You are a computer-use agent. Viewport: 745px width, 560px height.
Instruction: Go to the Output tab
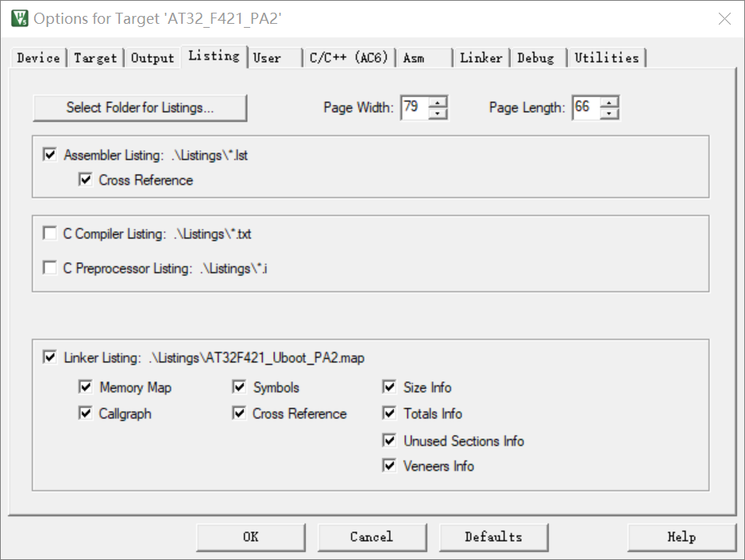click(x=152, y=58)
